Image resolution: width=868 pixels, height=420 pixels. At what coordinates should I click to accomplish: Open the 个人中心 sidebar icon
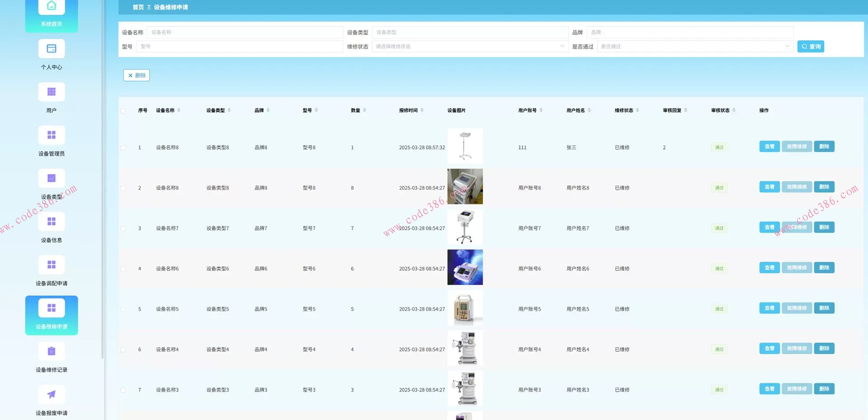pos(52,49)
